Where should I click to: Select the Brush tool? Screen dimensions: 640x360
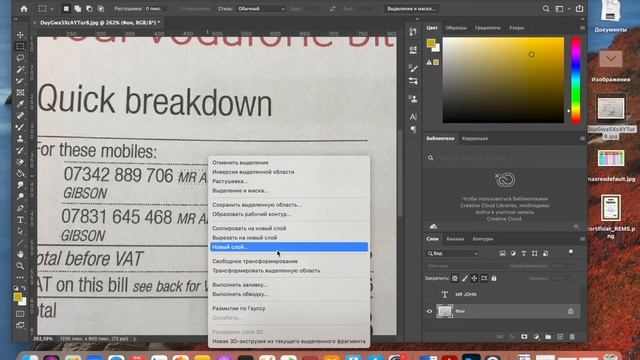(x=20, y=127)
